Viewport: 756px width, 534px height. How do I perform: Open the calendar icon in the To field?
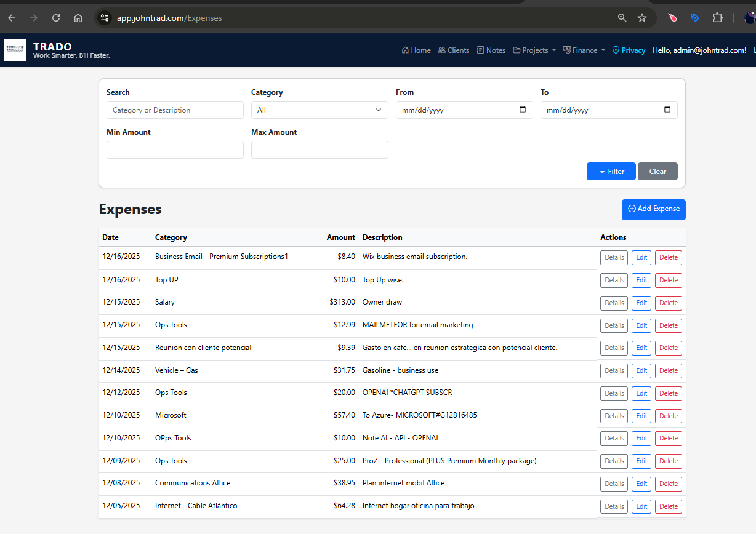pos(667,110)
